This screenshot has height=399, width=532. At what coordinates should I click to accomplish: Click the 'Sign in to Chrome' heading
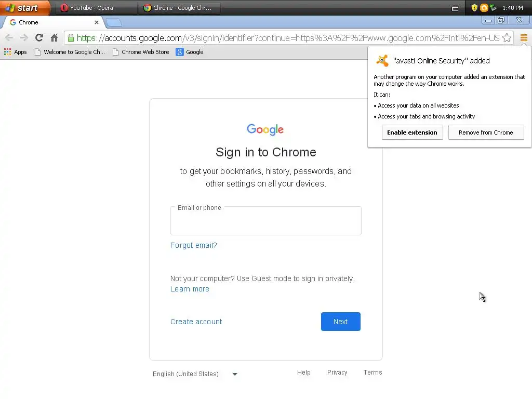[266, 152]
